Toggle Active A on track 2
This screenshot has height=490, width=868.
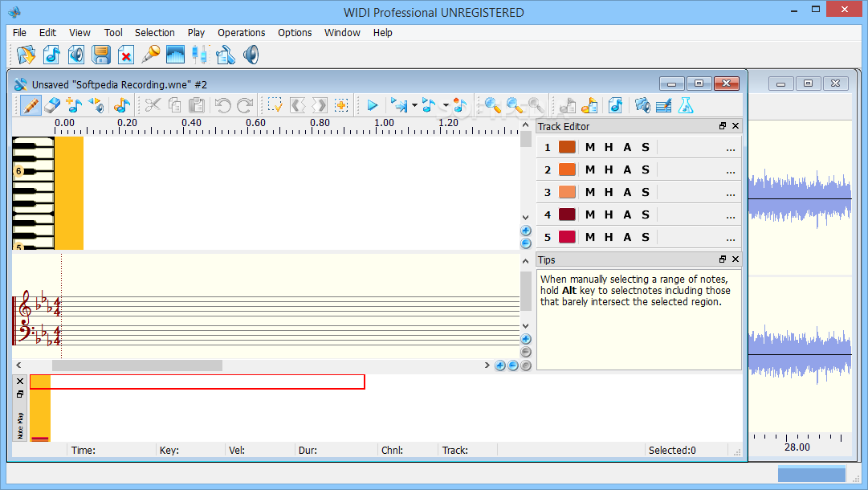click(627, 170)
